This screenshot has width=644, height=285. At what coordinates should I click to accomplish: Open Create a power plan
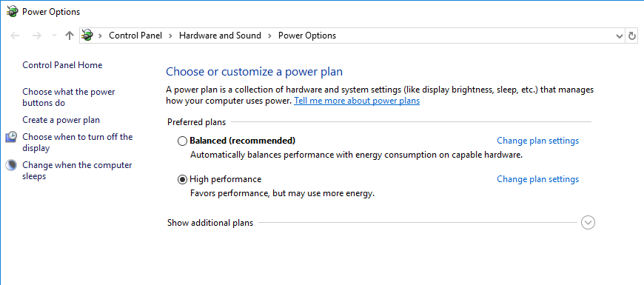pyautogui.click(x=61, y=120)
